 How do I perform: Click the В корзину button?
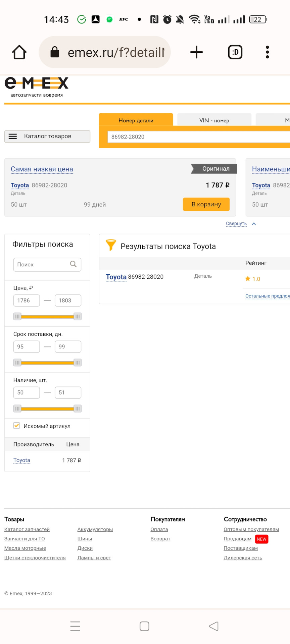coord(206,204)
